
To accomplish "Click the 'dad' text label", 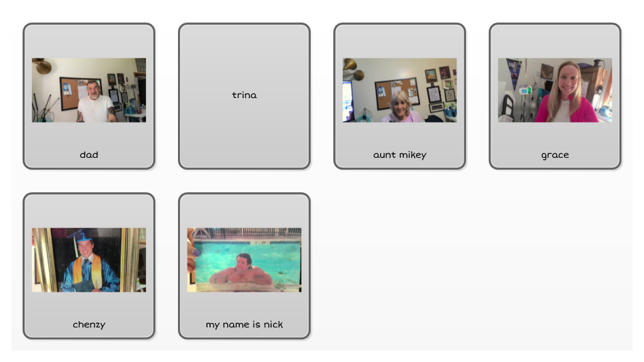I will click(x=89, y=155).
